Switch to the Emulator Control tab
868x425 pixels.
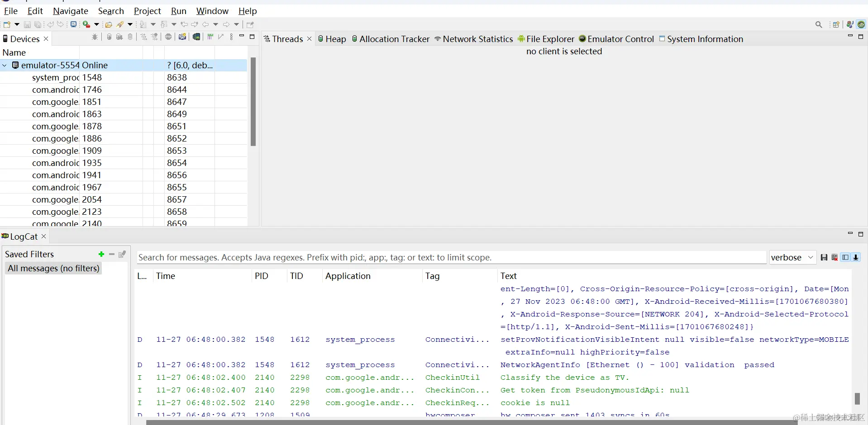[x=616, y=39]
